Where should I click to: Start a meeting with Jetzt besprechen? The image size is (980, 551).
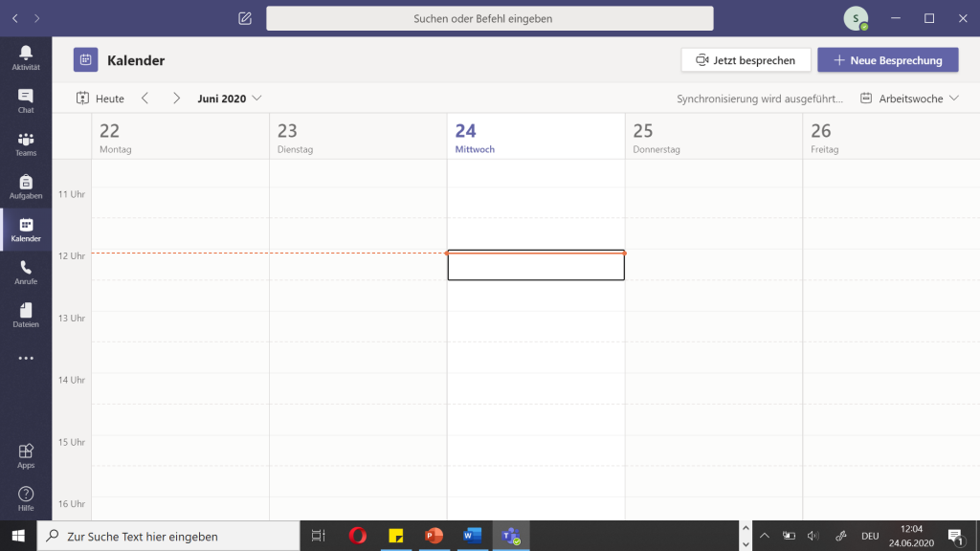[746, 60]
